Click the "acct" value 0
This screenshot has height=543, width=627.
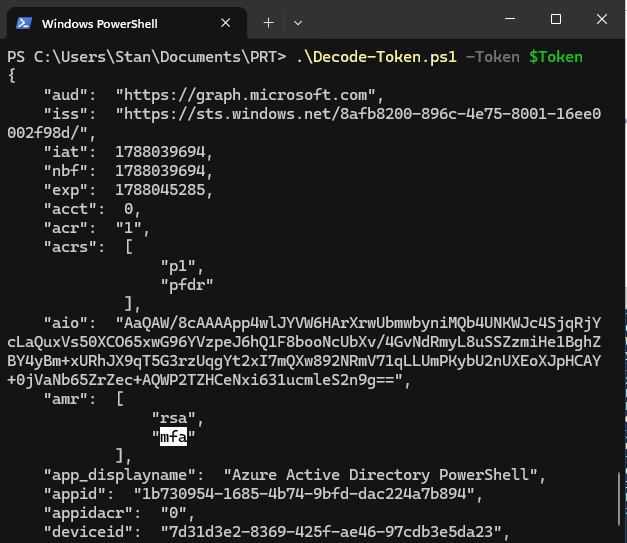pos(128,209)
